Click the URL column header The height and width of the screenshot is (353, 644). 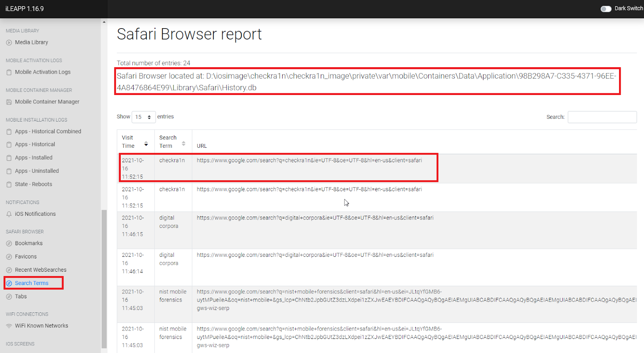click(202, 146)
